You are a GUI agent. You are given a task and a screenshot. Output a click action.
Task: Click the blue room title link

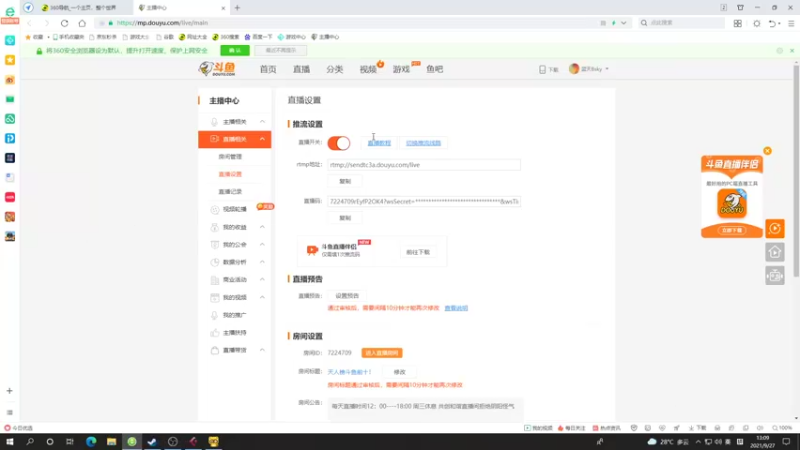tap(349, 372)
